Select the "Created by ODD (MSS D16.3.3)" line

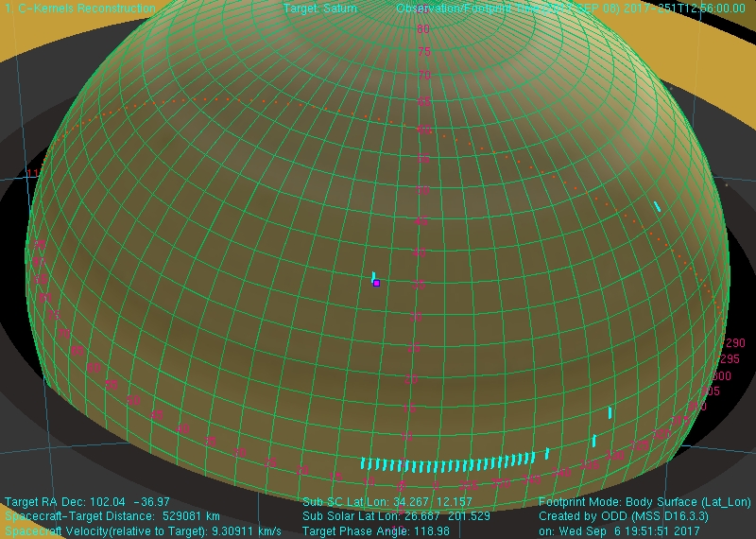(x=624, y=516)
